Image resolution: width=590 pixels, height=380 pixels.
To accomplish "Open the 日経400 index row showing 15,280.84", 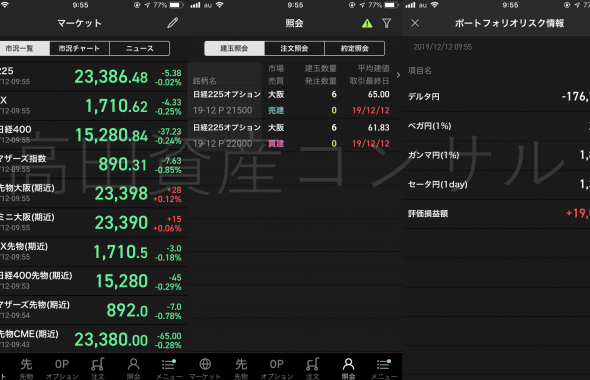I will coord(93,135).
